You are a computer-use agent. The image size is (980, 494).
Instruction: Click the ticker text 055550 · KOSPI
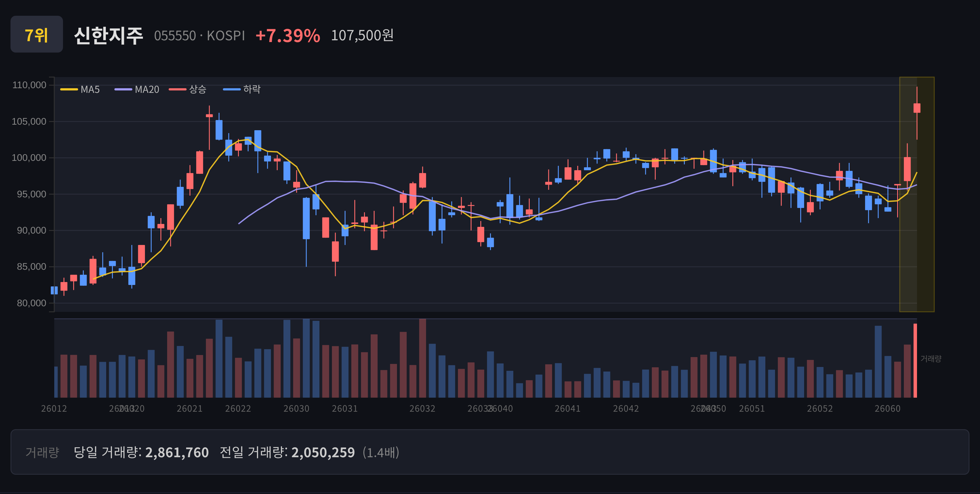click(199, 36)
